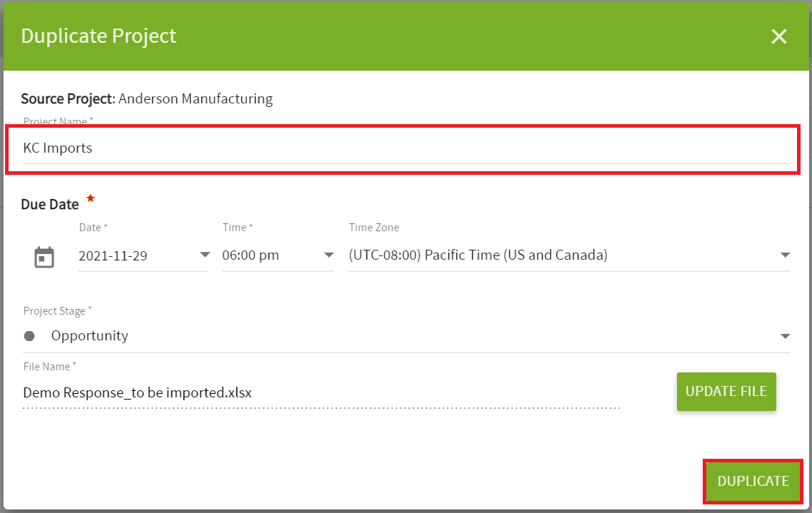Click the UPDATE FILE button
The width and height of the screenshot is (812, 513).
[x=726, y=392]
